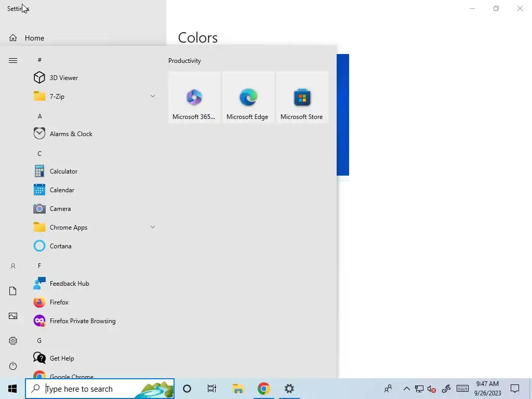
Task: Open the Chrome Apps folder entry
Action: [x=95, y=228]
